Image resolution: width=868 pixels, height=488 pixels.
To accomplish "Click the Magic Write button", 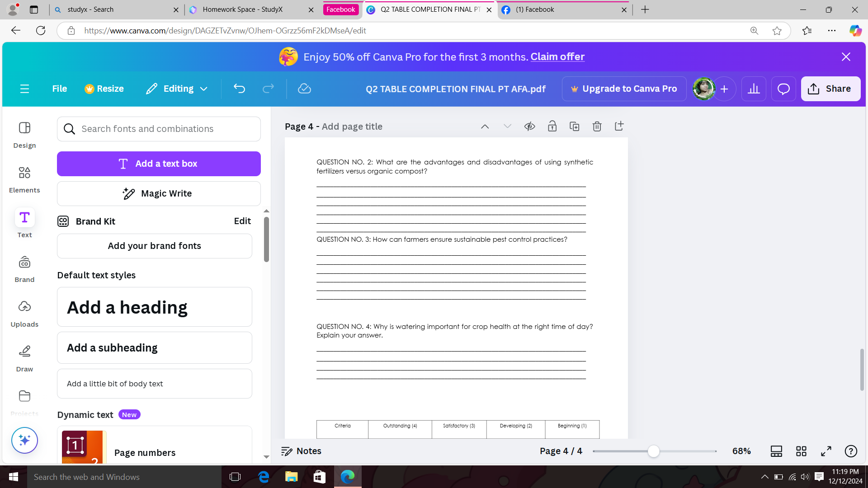I will point(159,193).
